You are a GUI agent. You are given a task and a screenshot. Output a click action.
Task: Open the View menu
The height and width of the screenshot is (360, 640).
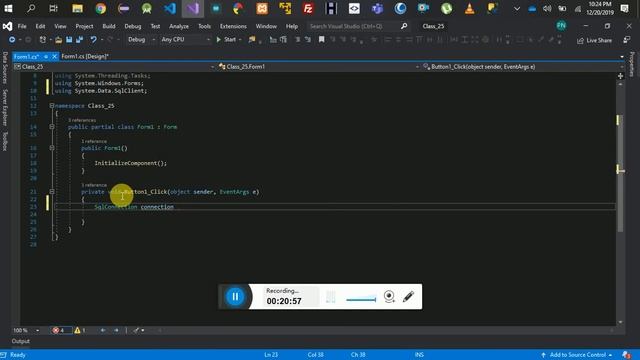tap(60, 26)
